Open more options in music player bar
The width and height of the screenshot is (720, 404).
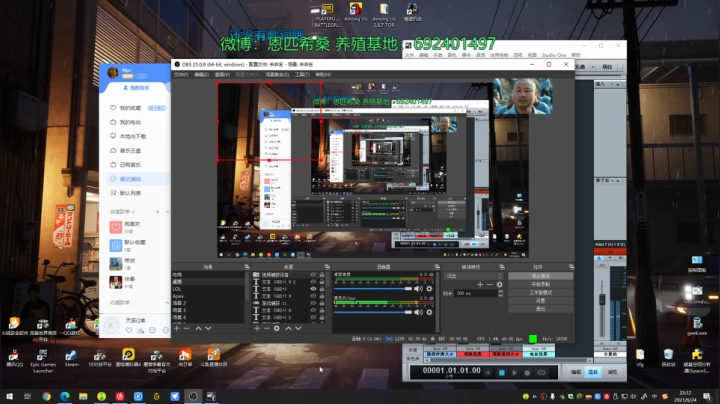(x=165, y=330)
